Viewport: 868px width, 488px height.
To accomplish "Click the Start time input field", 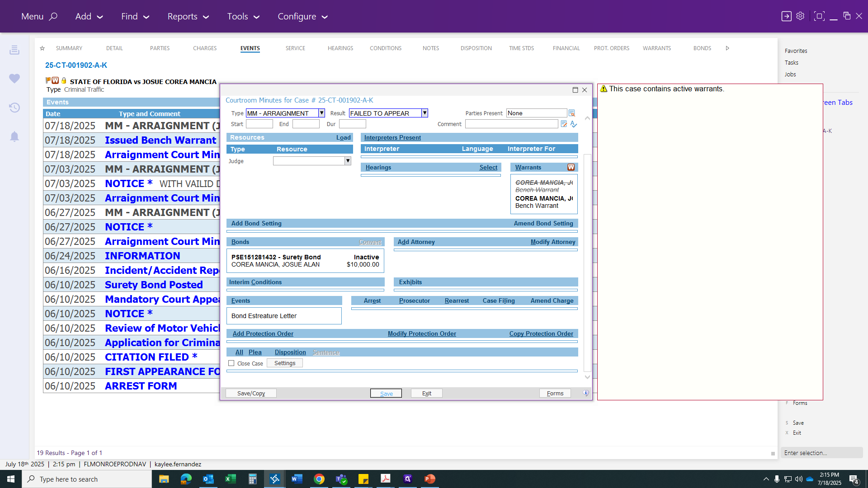I will click(x=259, y=124).
